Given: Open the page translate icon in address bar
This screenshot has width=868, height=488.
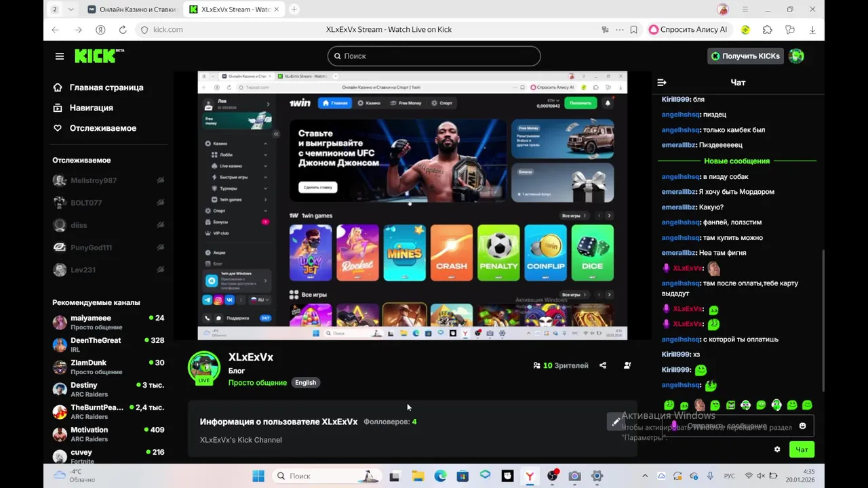Looking at the screenshot, I should point(605,30).
